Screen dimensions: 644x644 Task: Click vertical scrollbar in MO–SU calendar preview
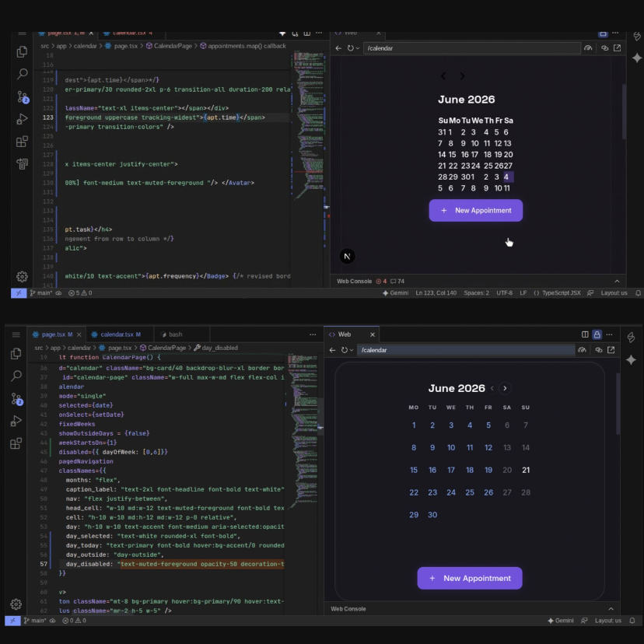(x=618, y=404)
